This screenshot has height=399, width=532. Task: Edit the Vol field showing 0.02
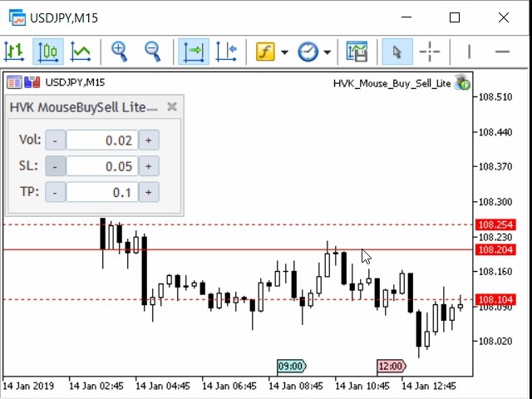click(102, 140)
